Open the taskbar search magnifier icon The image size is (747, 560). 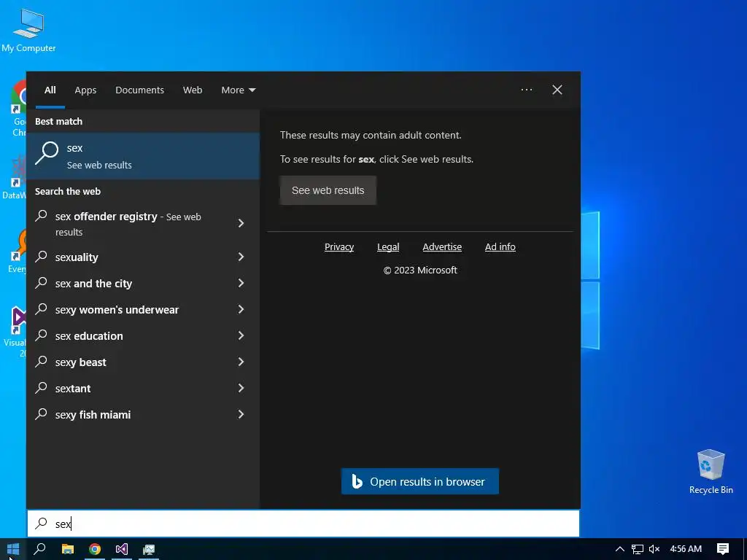[x=40, y=549]
